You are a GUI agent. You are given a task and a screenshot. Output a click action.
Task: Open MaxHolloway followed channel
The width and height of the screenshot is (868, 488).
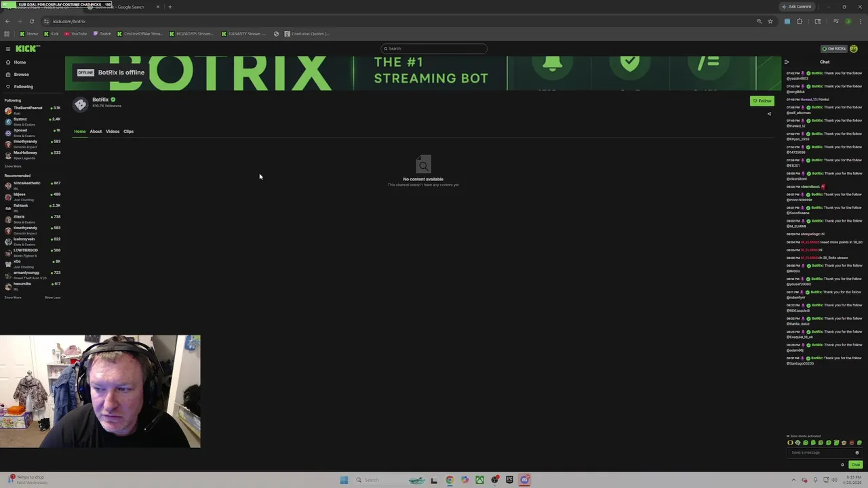pos(32,155)
